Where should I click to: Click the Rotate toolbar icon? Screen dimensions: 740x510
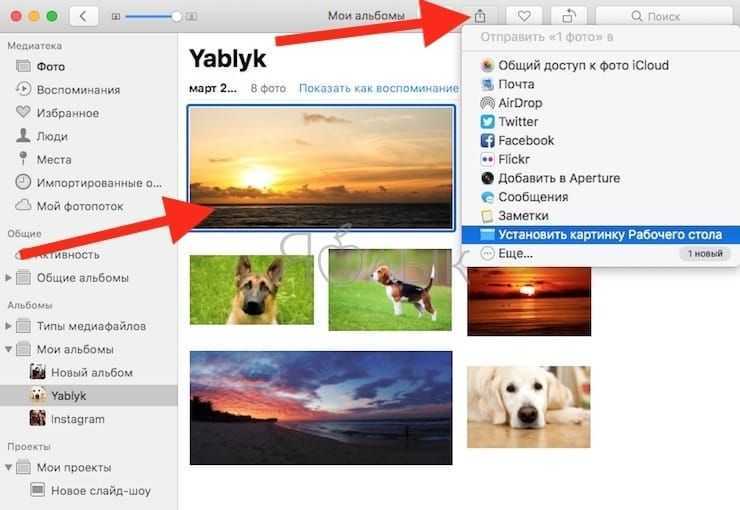(569, 17)
